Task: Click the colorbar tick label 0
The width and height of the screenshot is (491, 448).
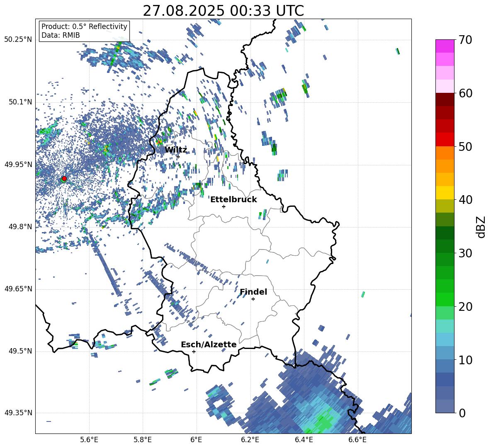Action: click(x=462, y=413)
